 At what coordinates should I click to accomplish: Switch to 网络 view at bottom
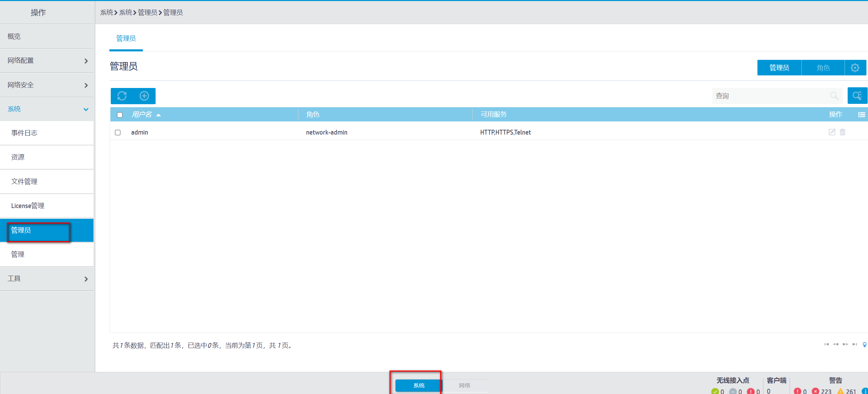click(x=464, y=385)
